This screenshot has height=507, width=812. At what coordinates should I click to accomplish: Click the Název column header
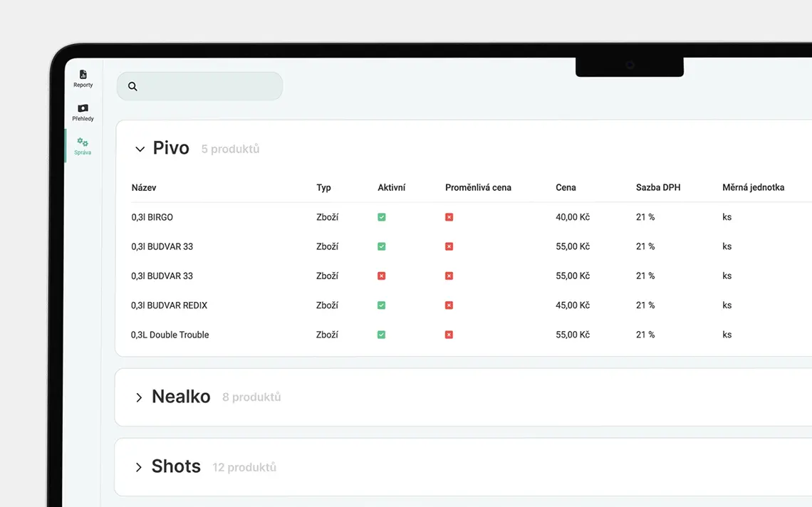tap(144, 188)
